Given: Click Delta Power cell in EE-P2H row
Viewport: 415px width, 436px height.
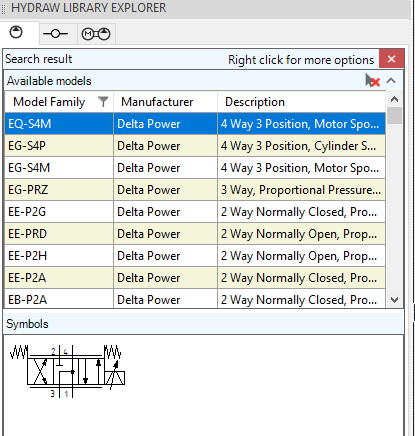Looking at the screenshot, I should [x=165, y=256].
